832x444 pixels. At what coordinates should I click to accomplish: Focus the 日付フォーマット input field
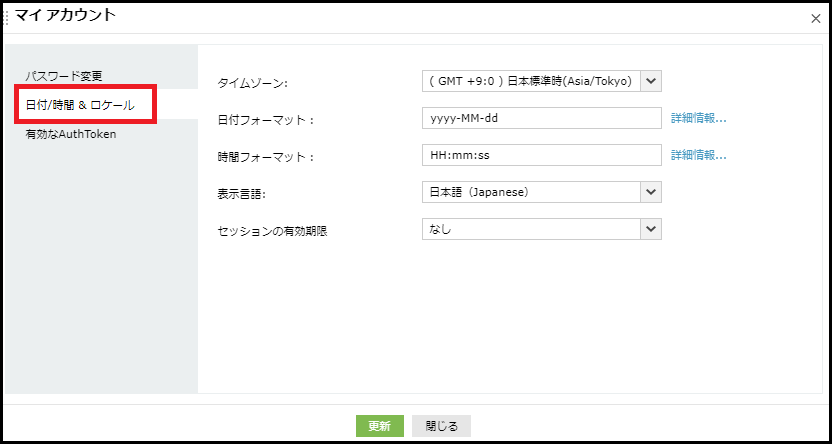[542, 119]
